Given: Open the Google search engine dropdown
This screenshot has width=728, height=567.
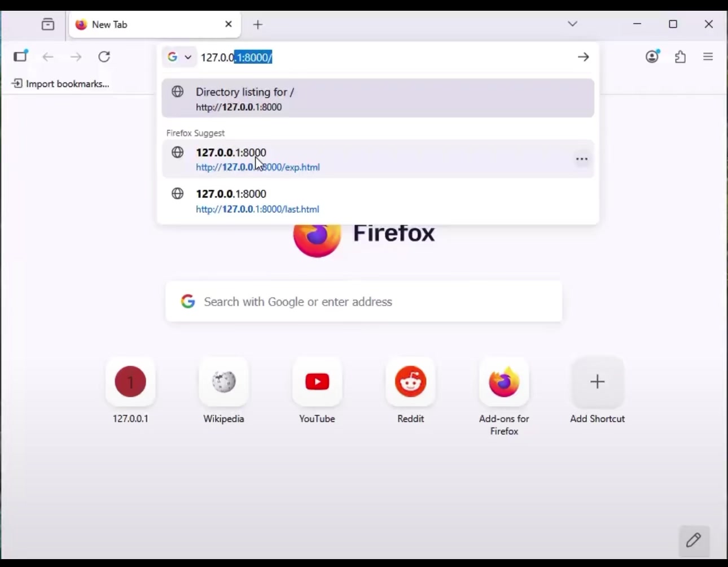Looking at the screenshot, I should click(179, 57).
